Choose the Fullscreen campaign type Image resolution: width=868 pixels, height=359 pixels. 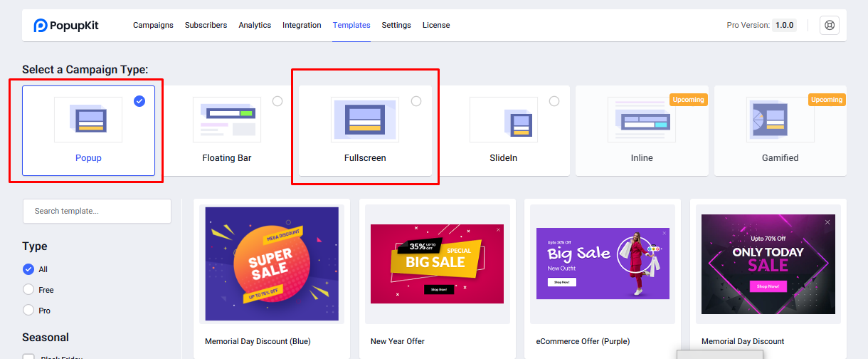click(365, 130)
